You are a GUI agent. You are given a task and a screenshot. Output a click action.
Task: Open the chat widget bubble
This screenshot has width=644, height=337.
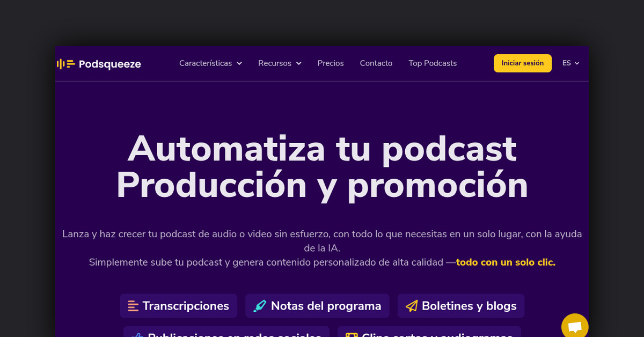[575, 327]
